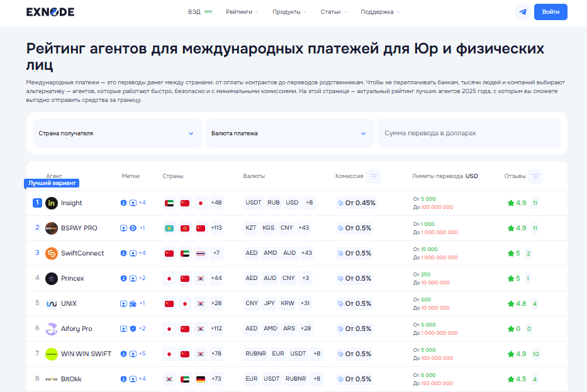The image size is (587, 392).
Task: Expand the Продукты menu
Action: 289,12
